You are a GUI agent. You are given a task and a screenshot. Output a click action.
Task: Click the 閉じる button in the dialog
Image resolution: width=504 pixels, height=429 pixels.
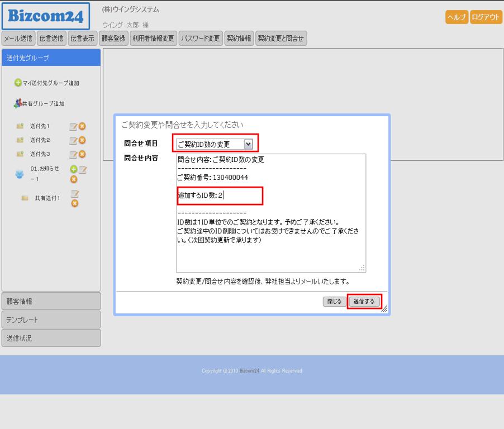(x=334, y=302)
